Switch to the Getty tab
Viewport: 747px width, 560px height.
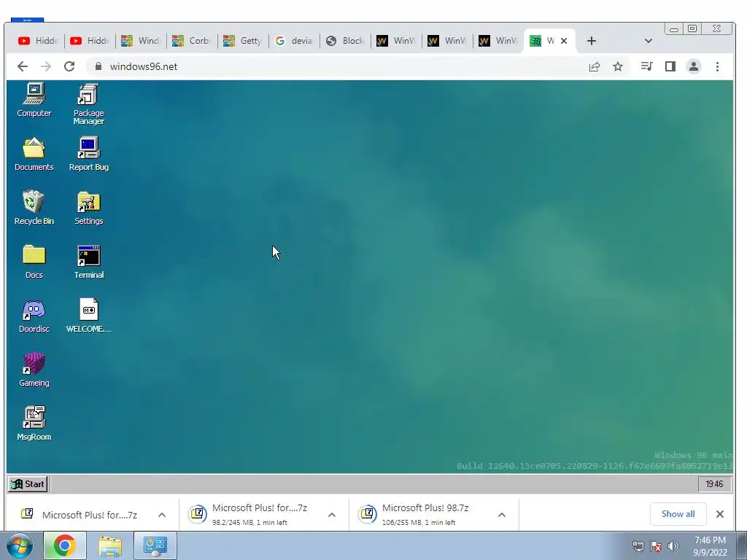[x=243, y=41]
